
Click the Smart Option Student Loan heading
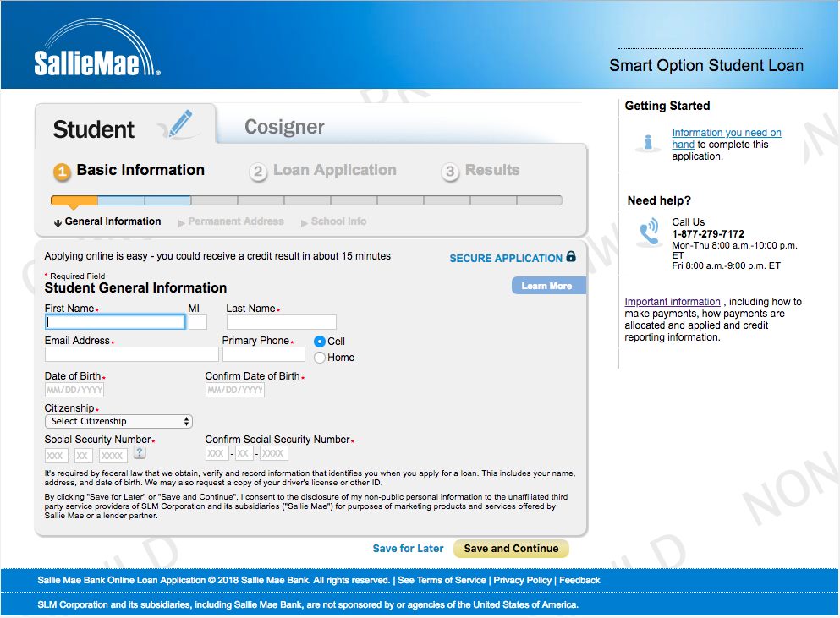(x=706, y=65)
